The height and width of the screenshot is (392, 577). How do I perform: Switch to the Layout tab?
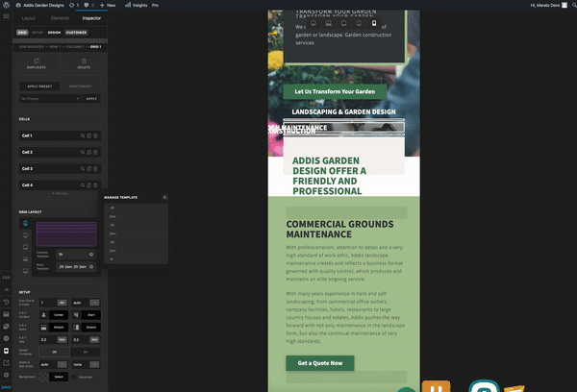[x=28, y=18]
